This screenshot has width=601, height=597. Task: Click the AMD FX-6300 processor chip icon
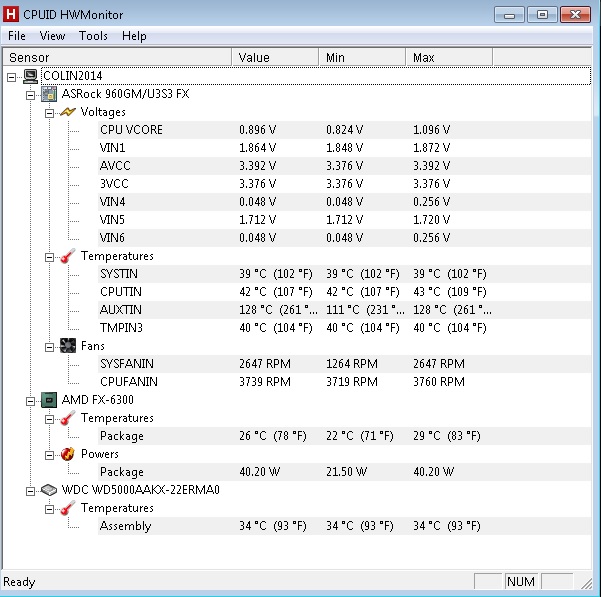[49, 400]
